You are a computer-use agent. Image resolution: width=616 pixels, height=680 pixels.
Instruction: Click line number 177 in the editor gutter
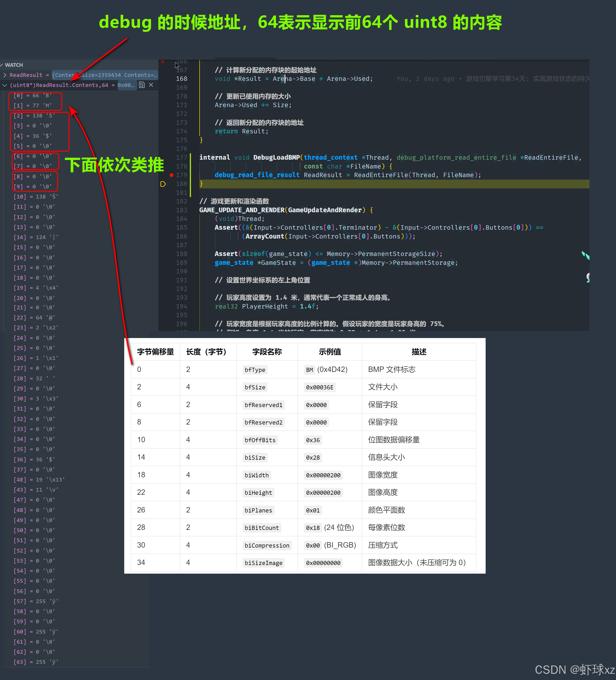click(181, 157)
